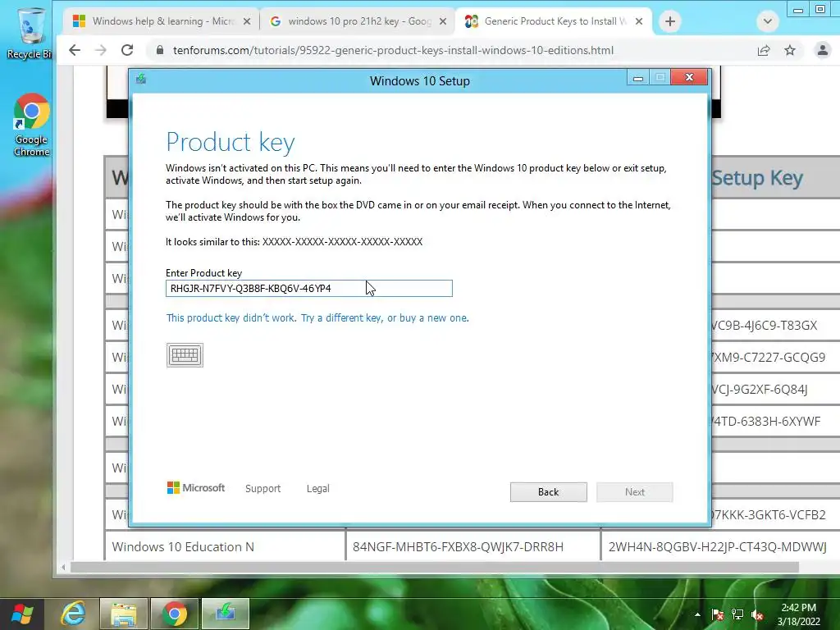This screenshot has width=840, height=630.
Task: Switch to windows 10 pro 21h2 key Google tab
Action: (358, 21)
